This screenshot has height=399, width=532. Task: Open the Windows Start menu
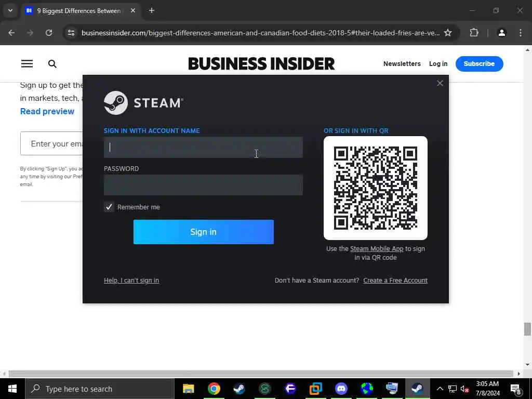12,389
